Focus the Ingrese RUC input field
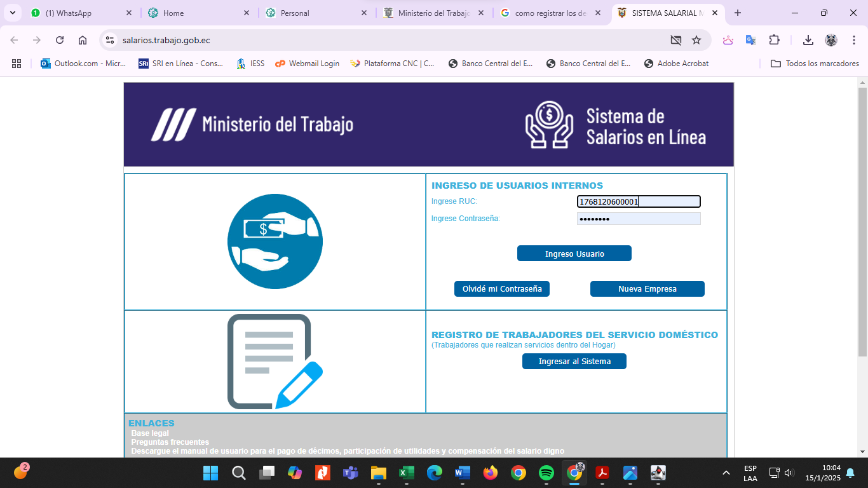 point(638,201)
